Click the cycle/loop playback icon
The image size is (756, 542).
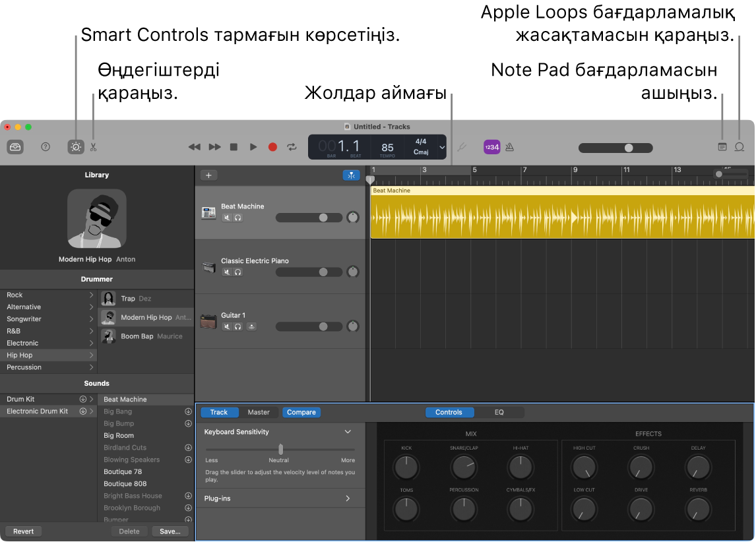click(x=292, y=146)
